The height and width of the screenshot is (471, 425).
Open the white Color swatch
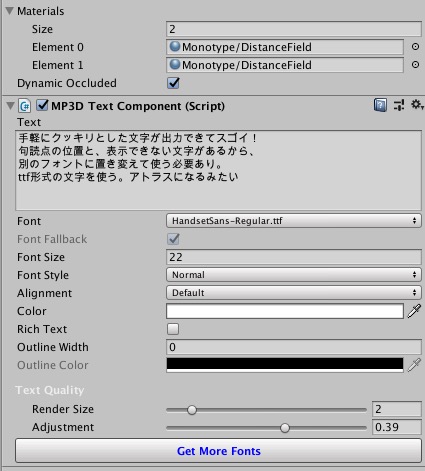(285, 311)
